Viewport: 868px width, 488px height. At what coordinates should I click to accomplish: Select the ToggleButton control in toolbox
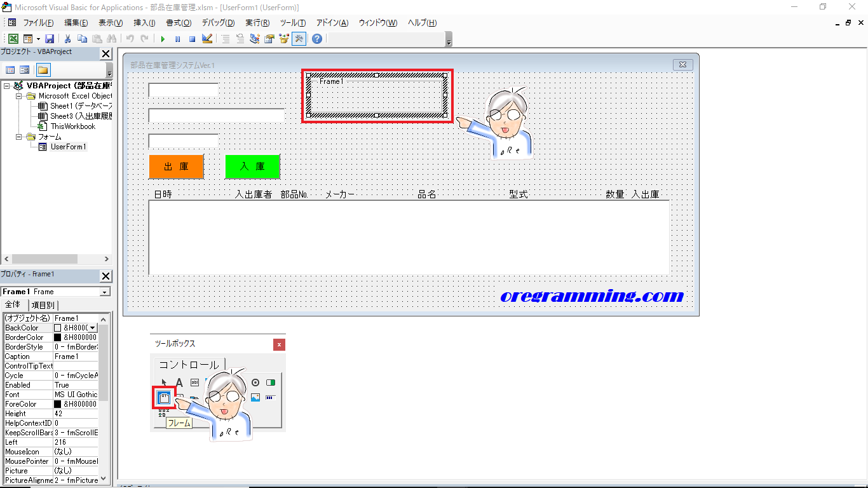(271, 383)
